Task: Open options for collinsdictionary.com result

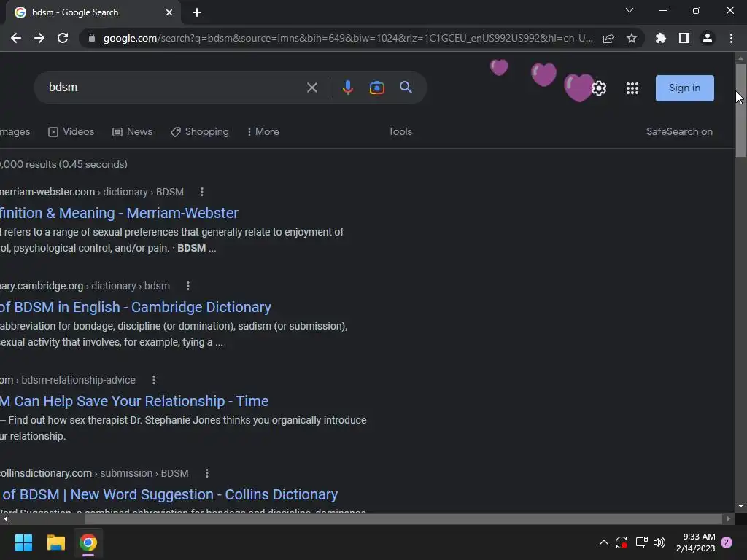Action: 206,473
